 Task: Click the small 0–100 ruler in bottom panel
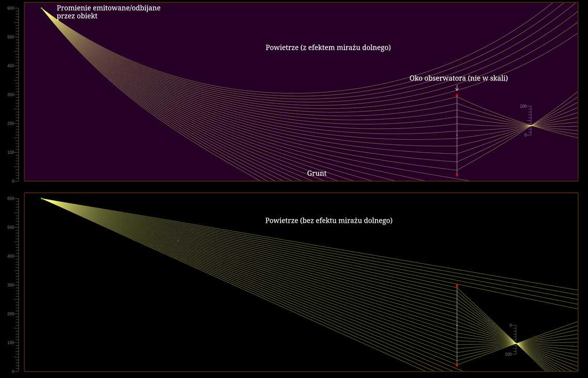(513, 340)
